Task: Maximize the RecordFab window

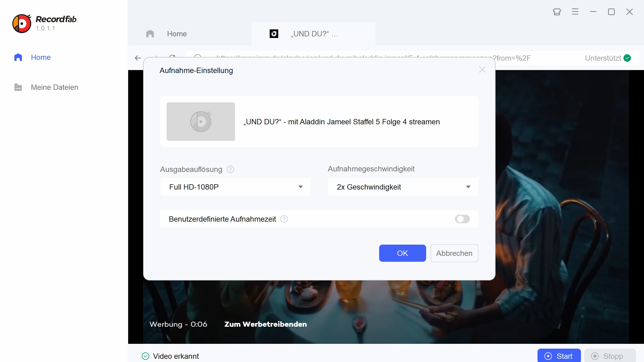Action: 611,12
